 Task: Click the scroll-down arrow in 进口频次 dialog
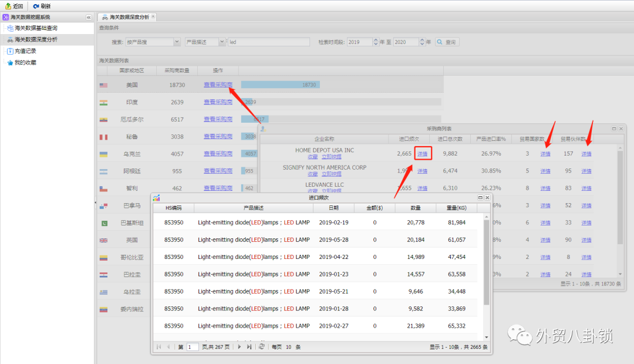tap(487, 338)
